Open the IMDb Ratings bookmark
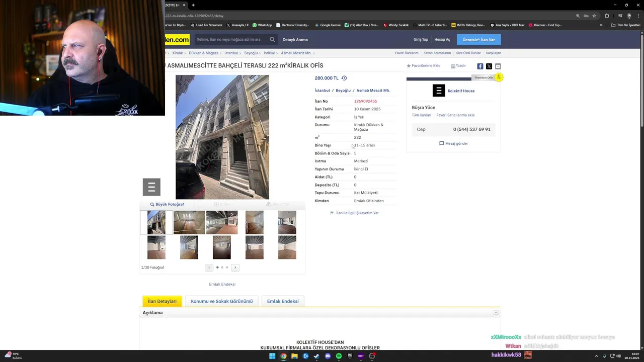644x362 pixels. tap(468, 25)
